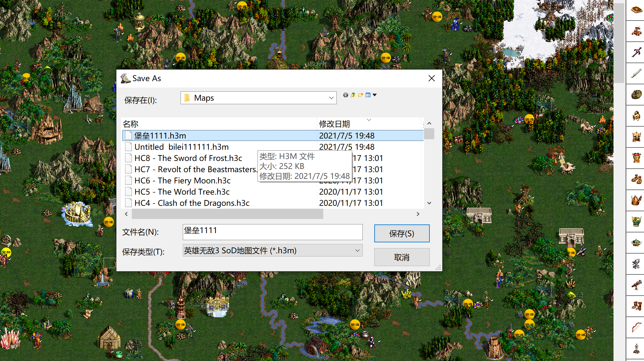Select the round shield artifact
644x361 pixels.
point(637,95)
